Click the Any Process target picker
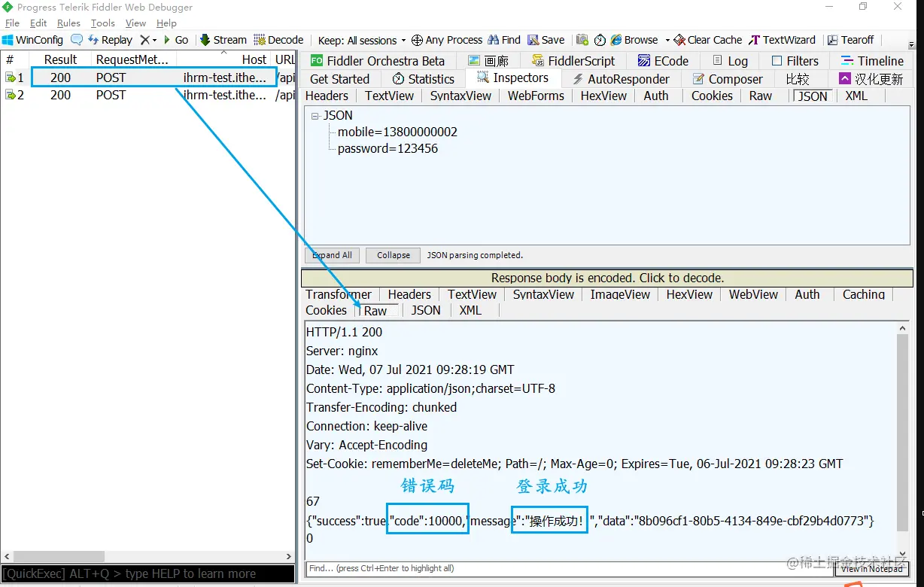 point(447,40)
